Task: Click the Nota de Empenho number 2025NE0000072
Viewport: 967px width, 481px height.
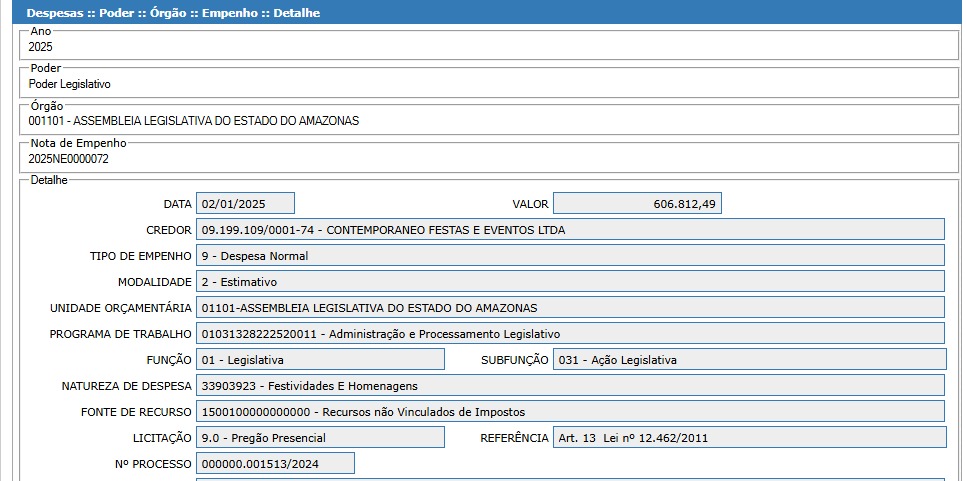Action: pyautogui.click(x=68, y=158)
